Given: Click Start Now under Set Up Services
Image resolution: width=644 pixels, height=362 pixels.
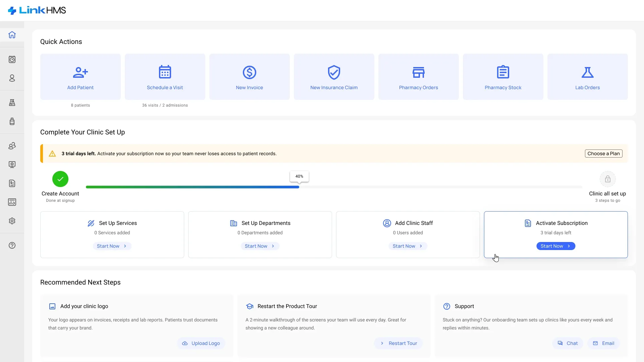Looking at the screenshot, I should 112,246.
